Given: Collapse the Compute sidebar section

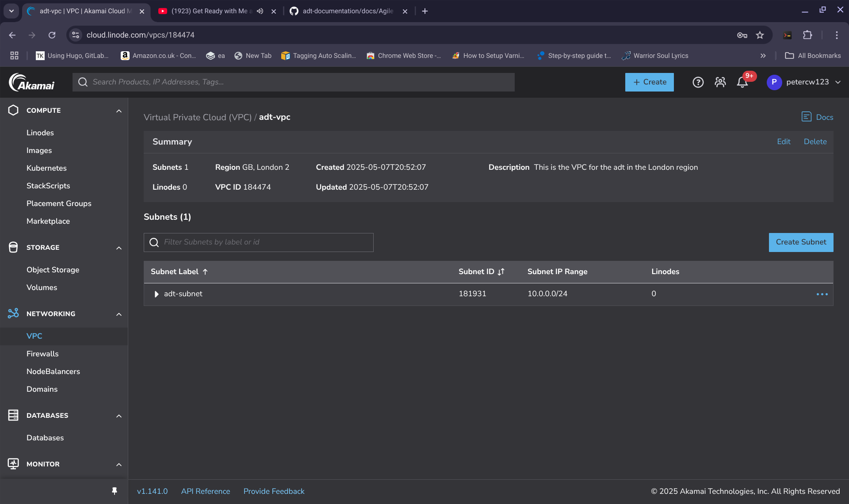Looking at the screenshot, I should (119, 111).
